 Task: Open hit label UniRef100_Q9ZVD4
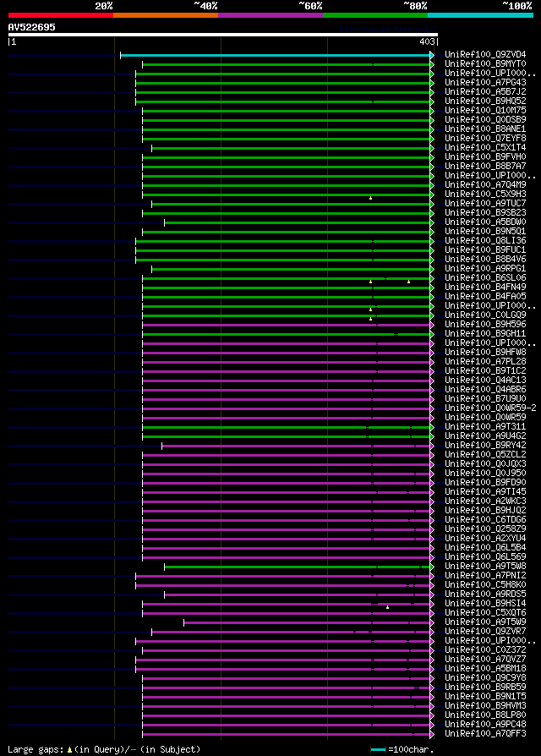(x=485, y=55)
